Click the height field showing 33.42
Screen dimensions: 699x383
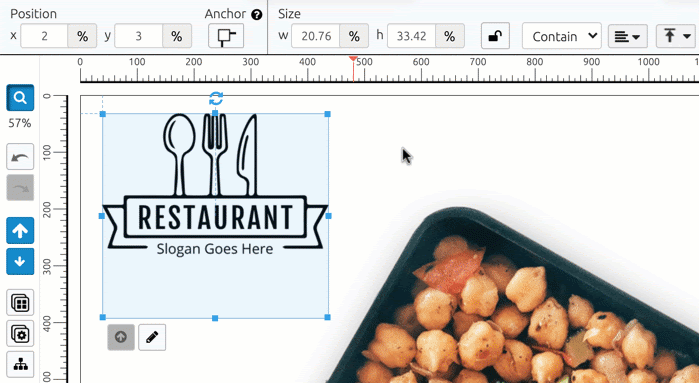tap(411, 36)
